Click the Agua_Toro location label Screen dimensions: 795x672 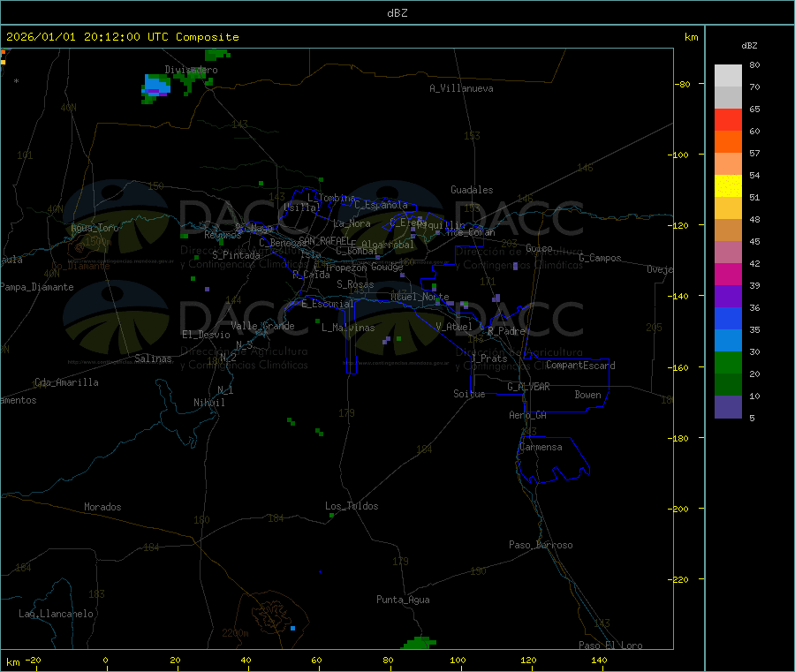(95, 228)
